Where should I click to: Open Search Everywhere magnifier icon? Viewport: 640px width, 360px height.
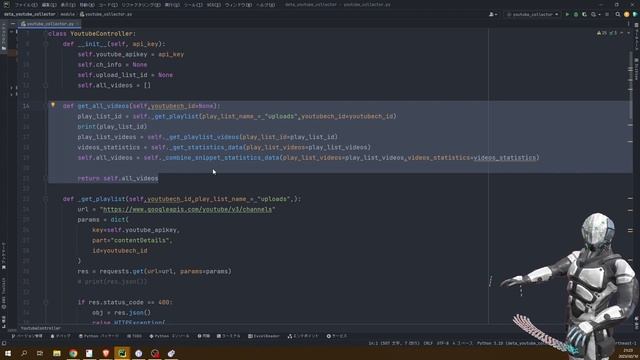[618, 14]
